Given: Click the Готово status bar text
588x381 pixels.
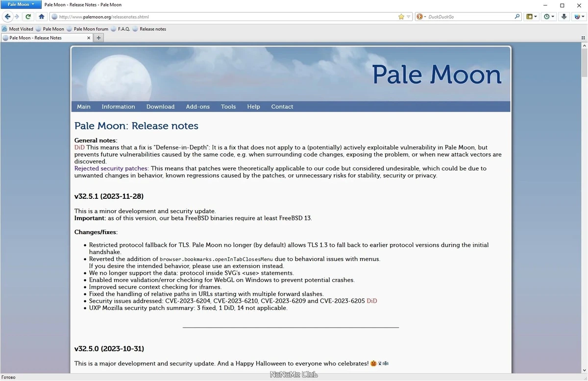Looking at the screenshot, I should 8,378.
